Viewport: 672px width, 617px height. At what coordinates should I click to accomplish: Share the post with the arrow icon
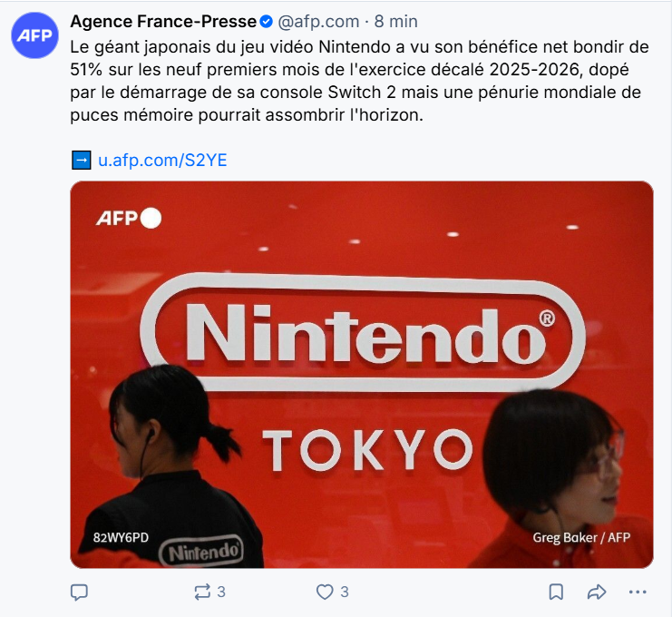596,593
